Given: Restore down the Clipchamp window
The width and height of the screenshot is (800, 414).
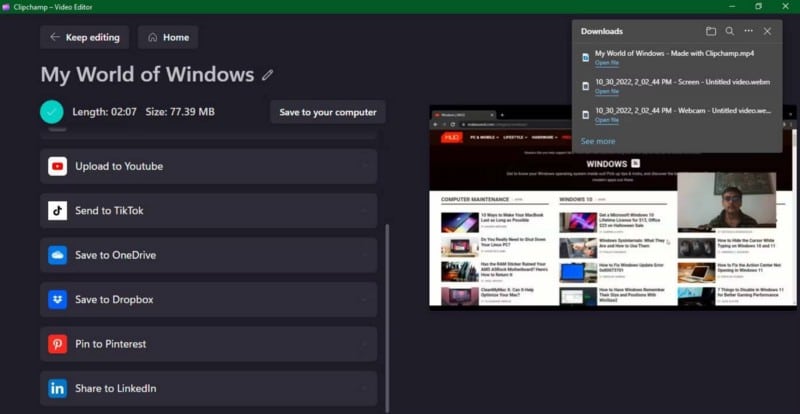Looking at the screenshot, I should [759, 6].
